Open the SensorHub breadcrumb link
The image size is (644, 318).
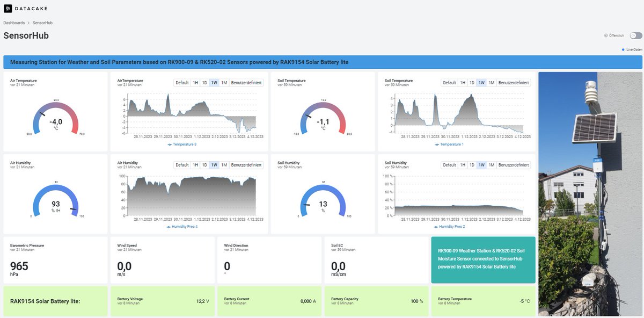point(42,23)
